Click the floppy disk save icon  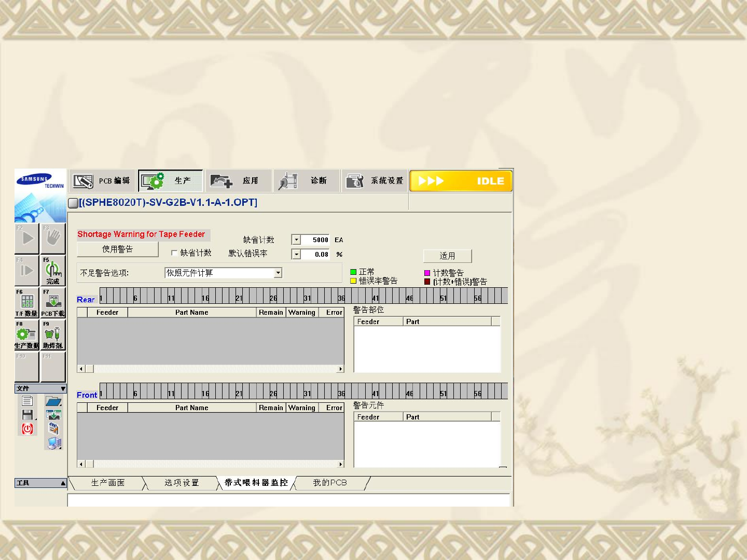coord(27,414)
